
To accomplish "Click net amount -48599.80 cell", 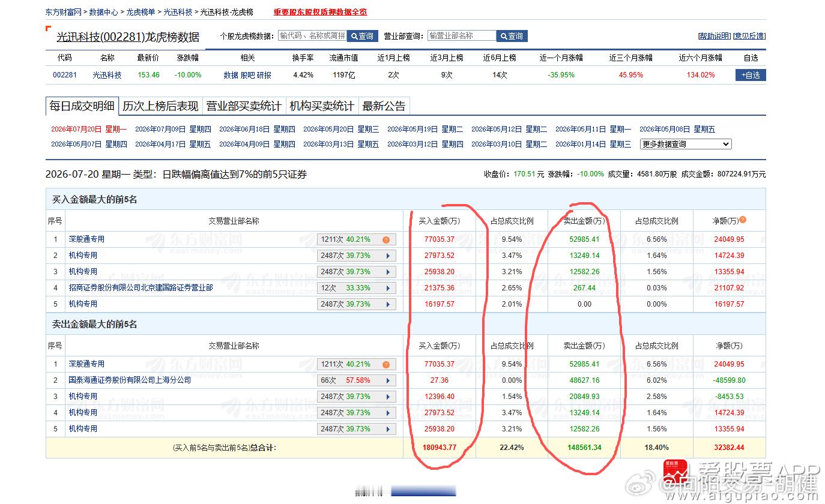I will pyautogui.click(x=730, y=380).
